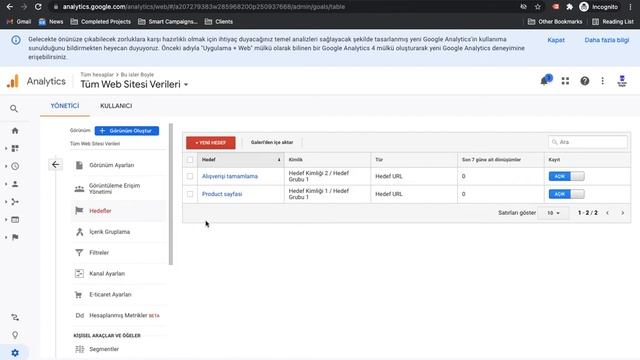Screen dimensions: 640x360
Task: Dismiss the banner with Kapat
Action: tap(556, 40)
